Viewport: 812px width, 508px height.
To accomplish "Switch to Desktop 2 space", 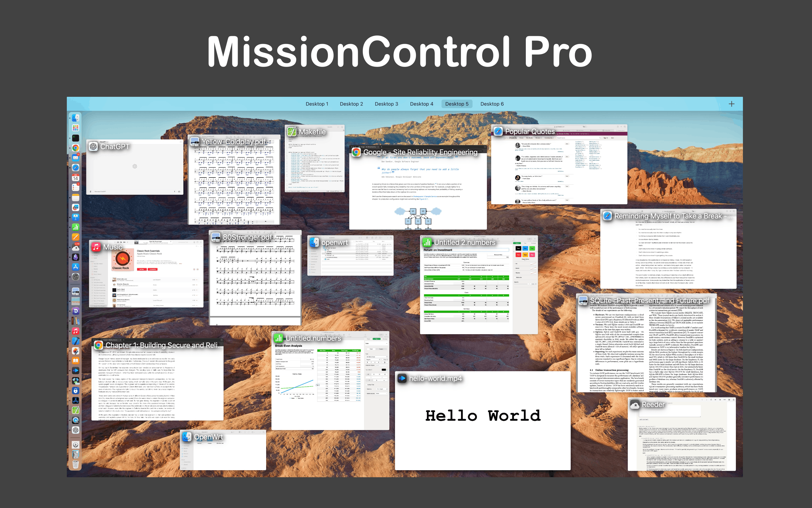I will pos(351,104).
